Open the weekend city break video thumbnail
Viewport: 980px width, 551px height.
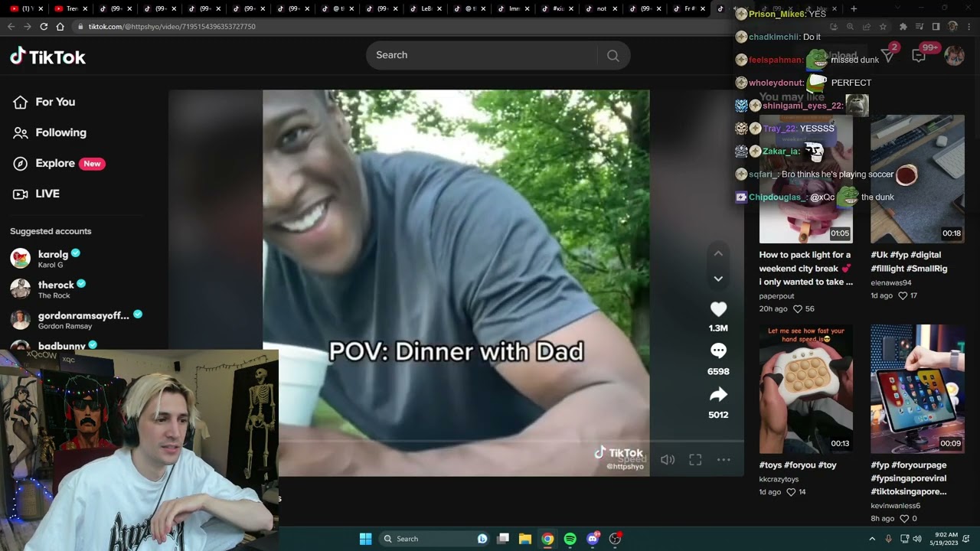[805, 179]
